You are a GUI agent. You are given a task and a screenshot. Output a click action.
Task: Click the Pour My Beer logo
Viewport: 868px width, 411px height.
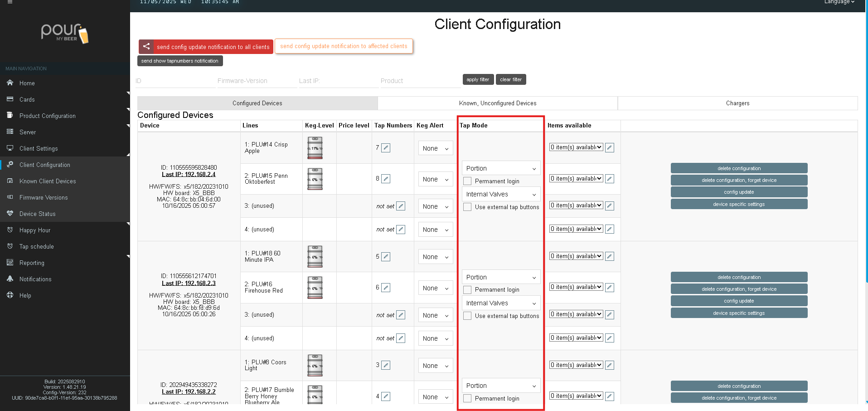point(65,34)
